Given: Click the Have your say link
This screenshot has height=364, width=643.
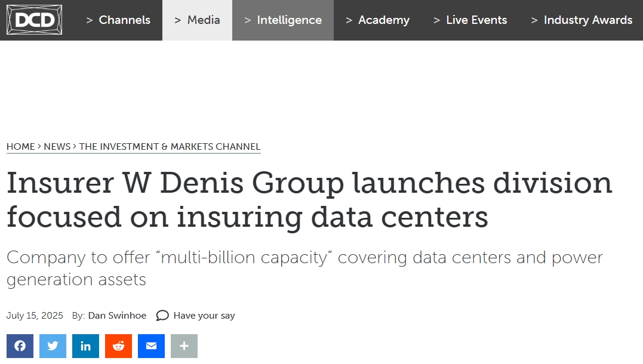Looking at the screenshot, I should pyautogui.click(x=204, y=315).
